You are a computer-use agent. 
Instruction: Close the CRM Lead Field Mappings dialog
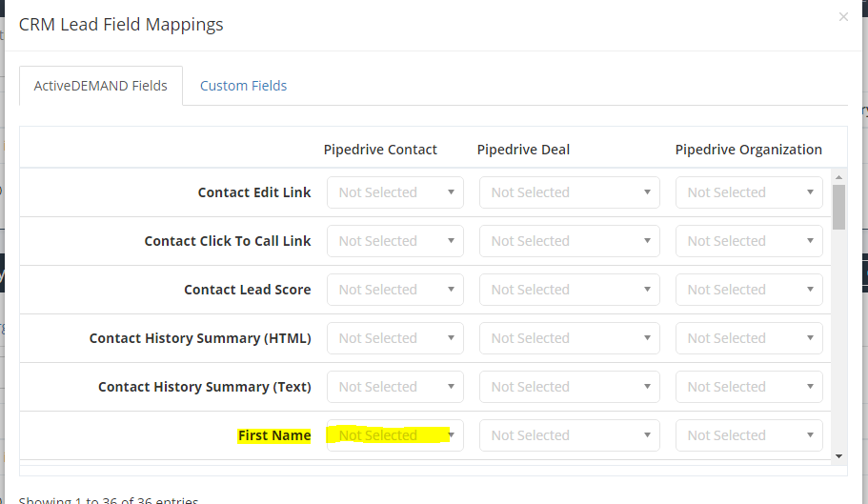(x=843, y=17)
